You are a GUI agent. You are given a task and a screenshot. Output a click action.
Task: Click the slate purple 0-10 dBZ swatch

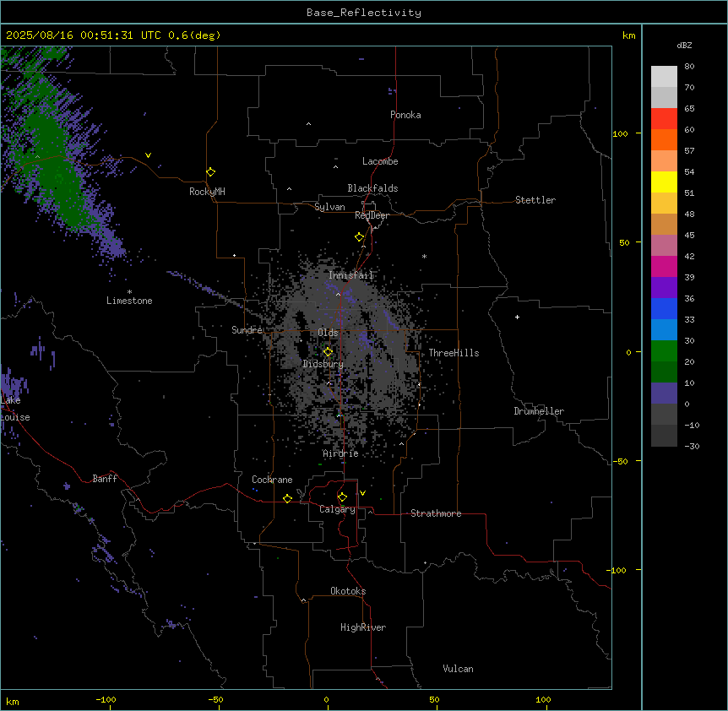click(x=664, y=393)
